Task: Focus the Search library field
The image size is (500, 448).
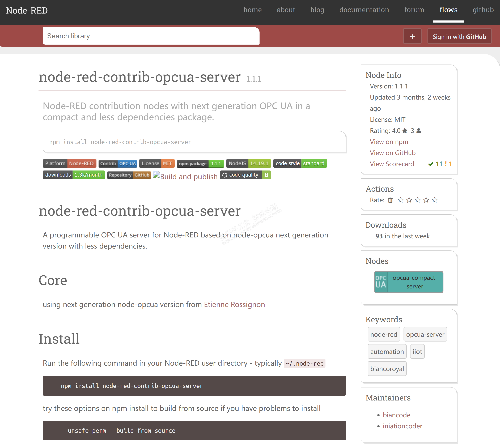Action: (x=151, y=36)
